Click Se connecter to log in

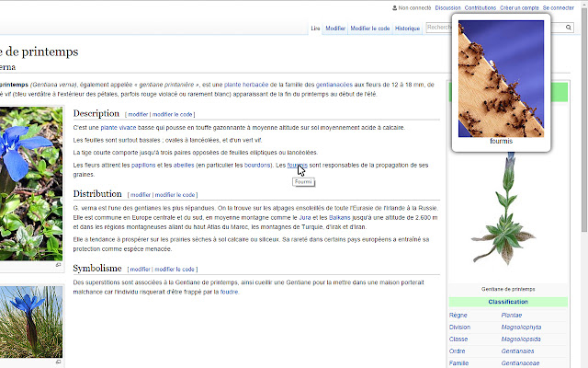click(x=558, y=7)
